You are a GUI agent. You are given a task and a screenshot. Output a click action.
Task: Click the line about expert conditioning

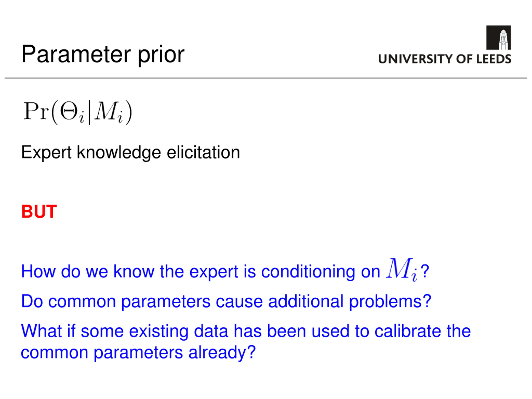point(225,270)
